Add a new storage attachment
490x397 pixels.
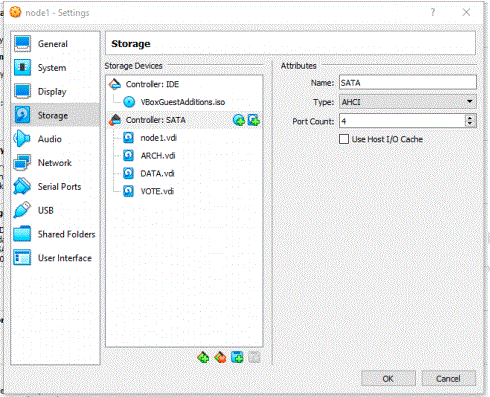[237, 358]
